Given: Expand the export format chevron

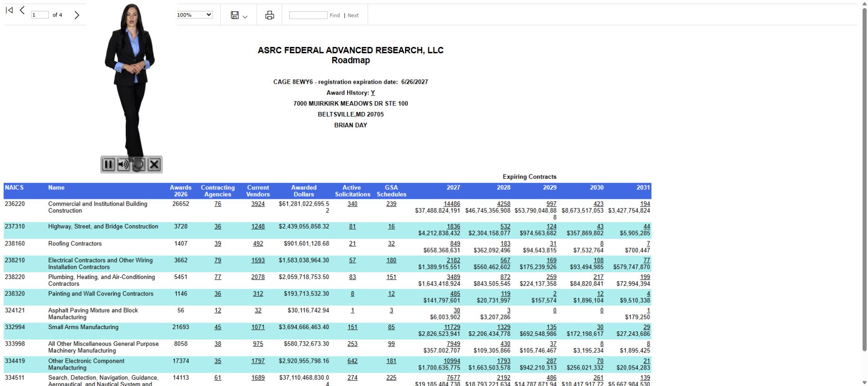Looking at the screenshot, I should coord(245,17).
